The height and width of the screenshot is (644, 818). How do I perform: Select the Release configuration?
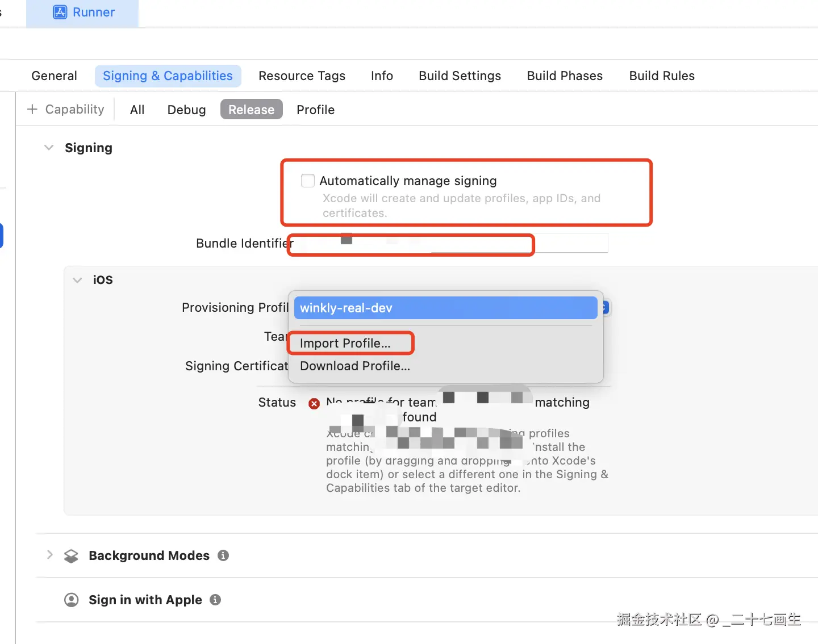(251, 110)
